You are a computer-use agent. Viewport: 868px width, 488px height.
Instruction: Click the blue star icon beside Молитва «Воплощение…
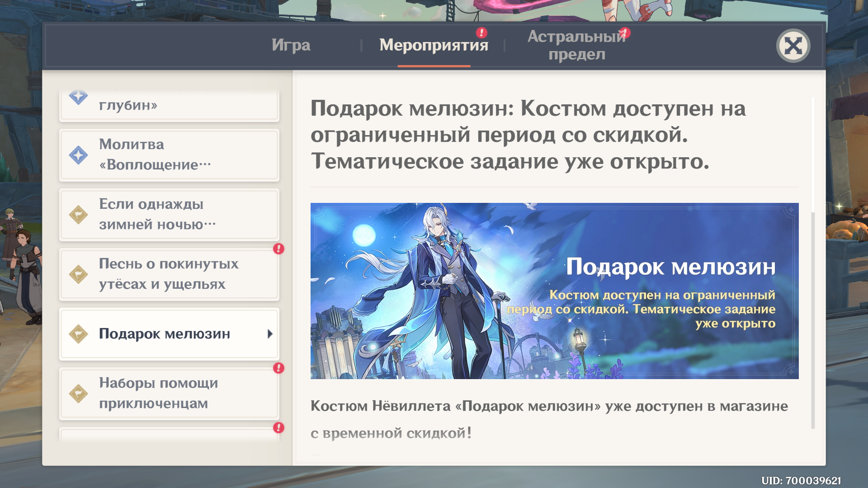pos(78,155)
